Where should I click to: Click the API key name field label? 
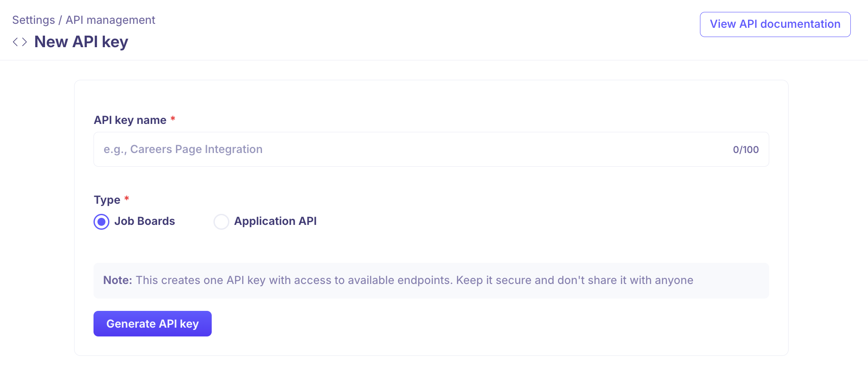pyautogui.click(x=130, y=120)
